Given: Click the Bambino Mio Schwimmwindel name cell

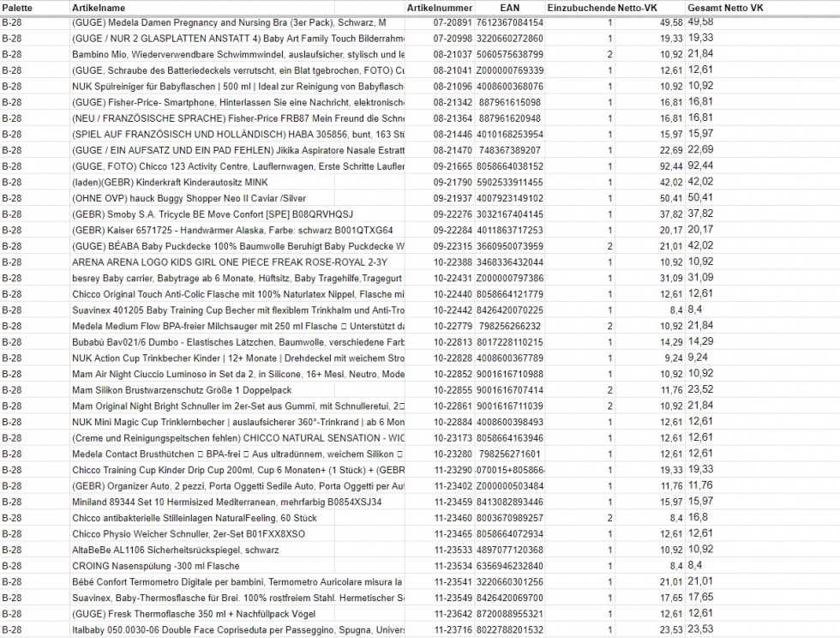Looking at the screenshot, I should pos(238,55).
